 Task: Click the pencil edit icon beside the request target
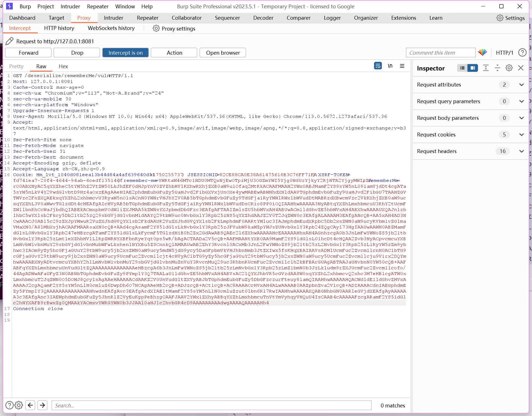pyautogui.click(x=9, y=41)
